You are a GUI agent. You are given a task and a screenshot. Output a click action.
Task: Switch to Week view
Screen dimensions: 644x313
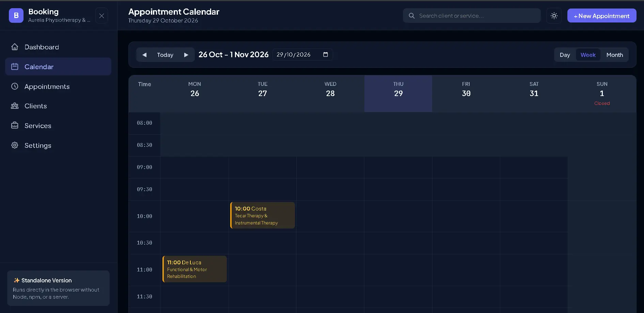click(x=588, y=55)
